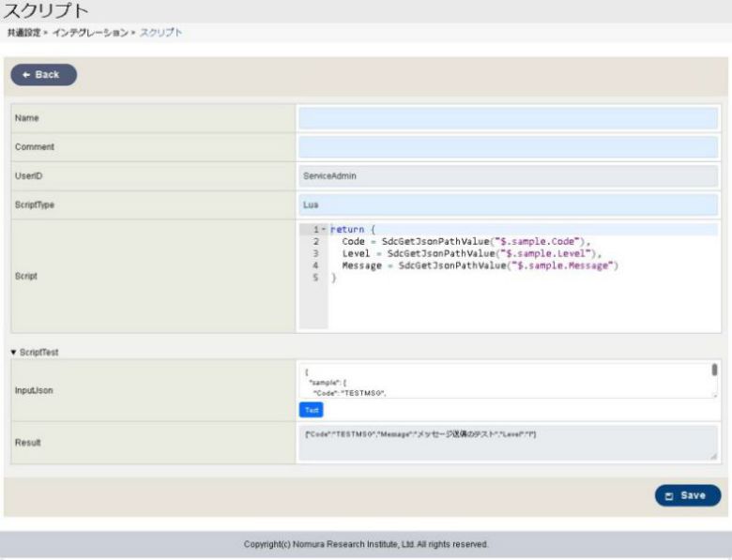Click line number 5 in editor gutter

(x=315, y=278)
